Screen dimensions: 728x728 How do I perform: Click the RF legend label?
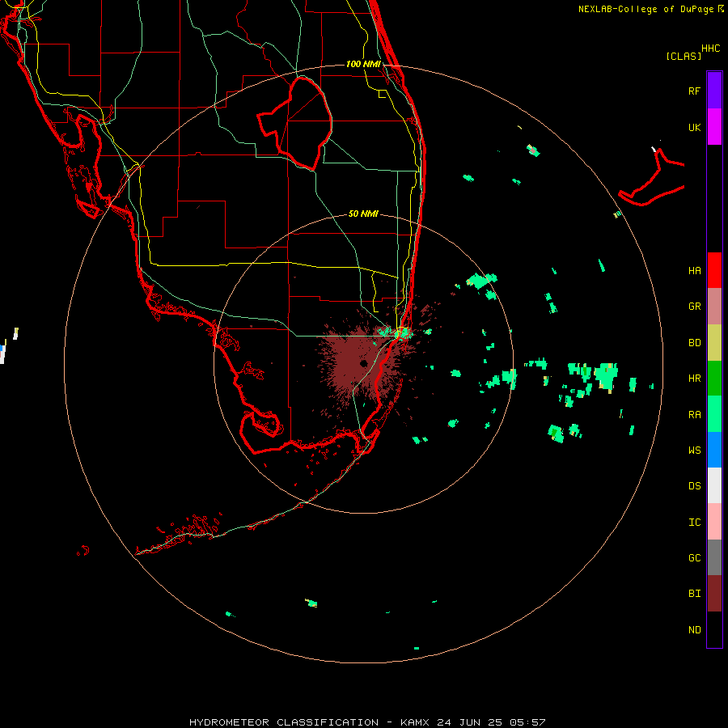tap(694, 91)
